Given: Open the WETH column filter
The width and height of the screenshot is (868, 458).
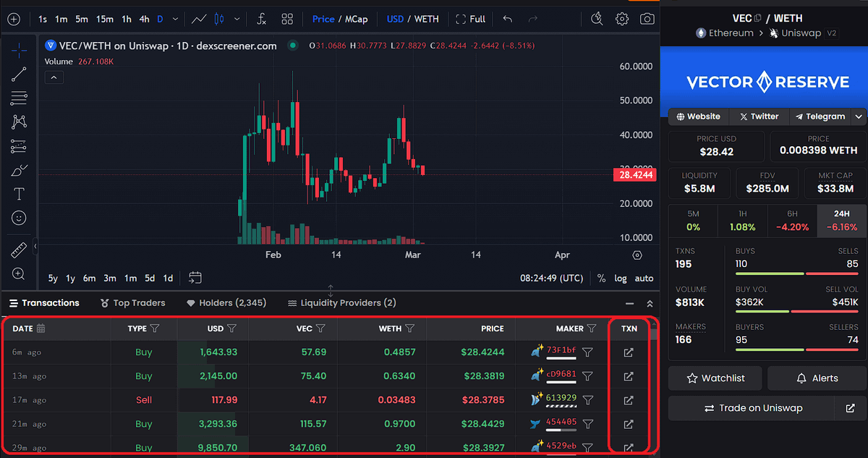Looking at the screenshot, I should 409,328.
